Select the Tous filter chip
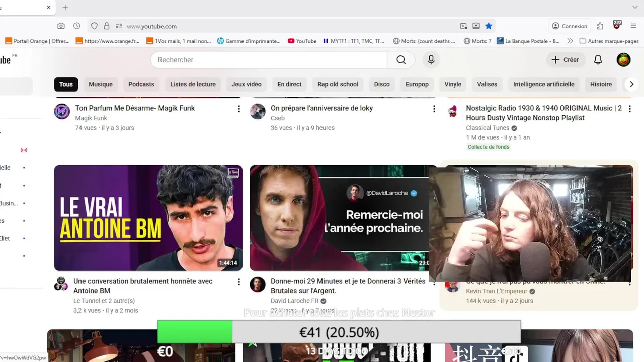This screenshot has width=644, height=362. pos(66,84)
